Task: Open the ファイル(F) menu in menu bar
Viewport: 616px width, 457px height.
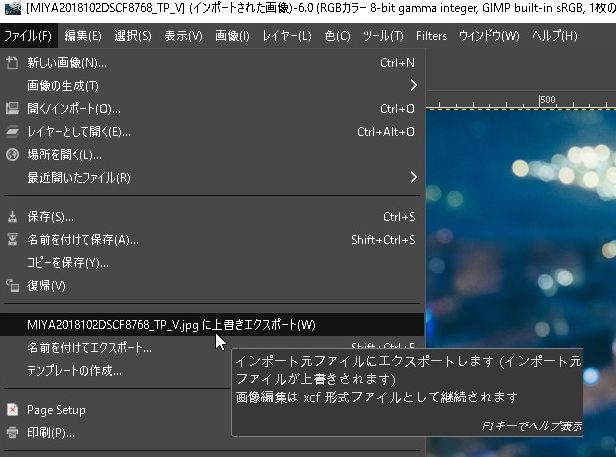Action: pyautogui.click(x=28, y=36)
